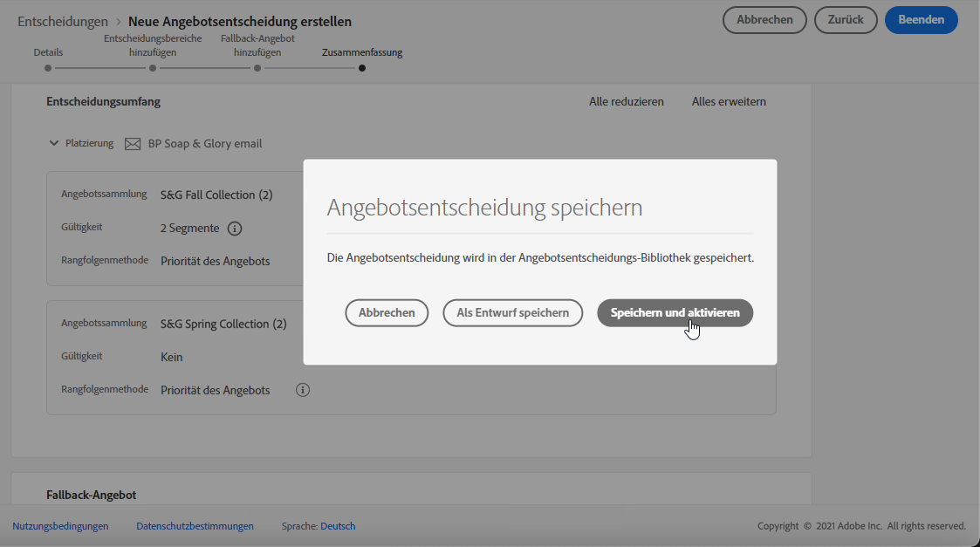This screenshot has width=980, height=547.
Task: Click Alle reduzieren
Action: pos(627,101)
